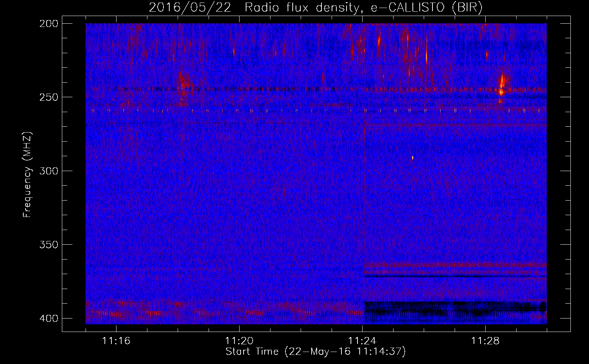Click the 11:24 time axis label
The width and height of the screenshot is (589, 364).
point(362,341)
